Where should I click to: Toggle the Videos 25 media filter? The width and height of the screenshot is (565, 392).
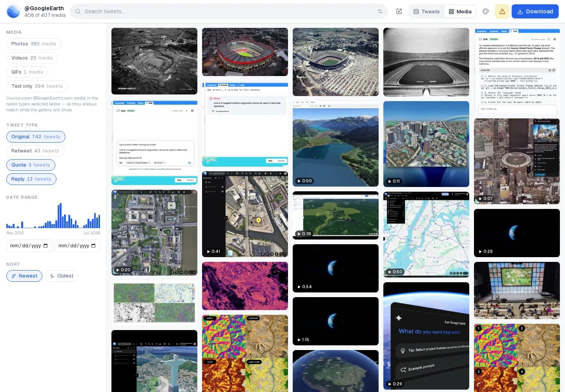[x=32, y=58]
